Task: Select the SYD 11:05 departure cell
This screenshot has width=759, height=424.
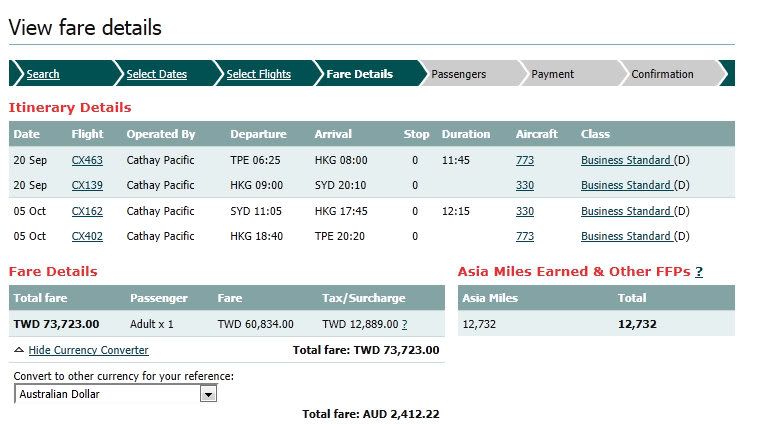Action: click(256, 212)
